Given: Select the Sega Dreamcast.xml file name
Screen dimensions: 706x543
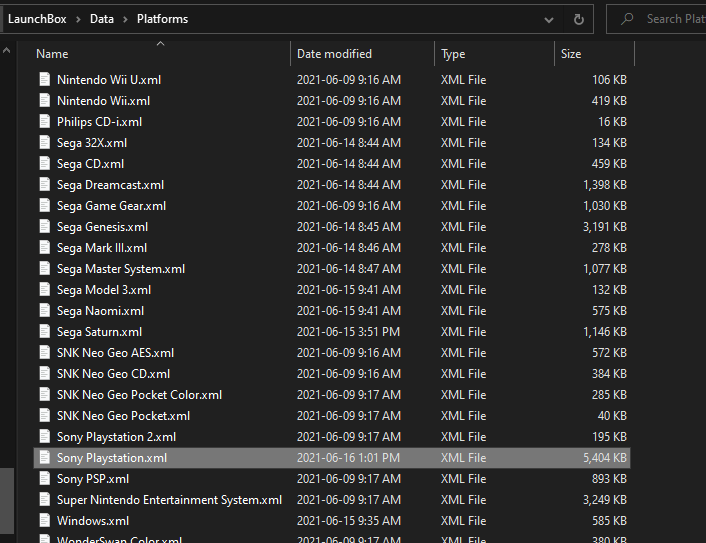Looking at the screenshot, I should pos(110,185).
